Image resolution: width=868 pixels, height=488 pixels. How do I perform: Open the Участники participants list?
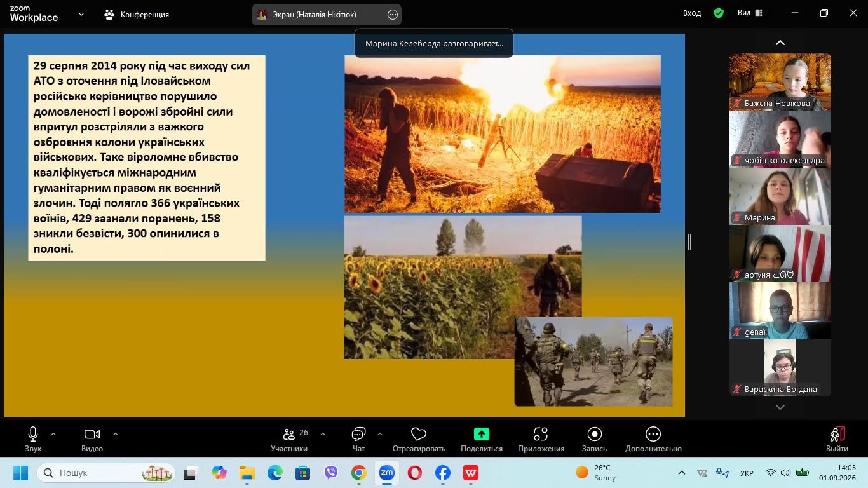click(289, 434)
